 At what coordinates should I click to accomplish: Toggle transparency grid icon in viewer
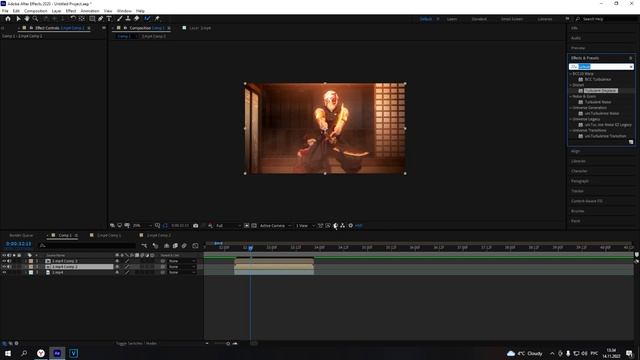[x=254, y=226]
